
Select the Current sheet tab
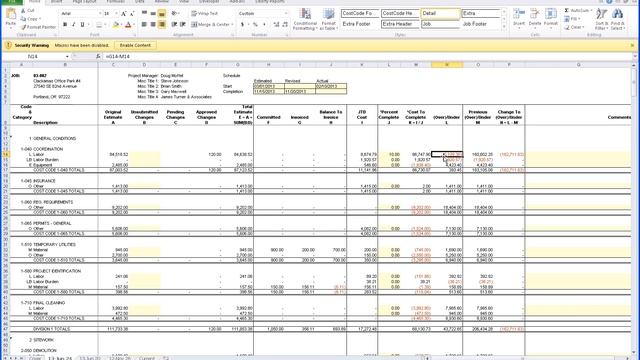[x=147, y=358]
